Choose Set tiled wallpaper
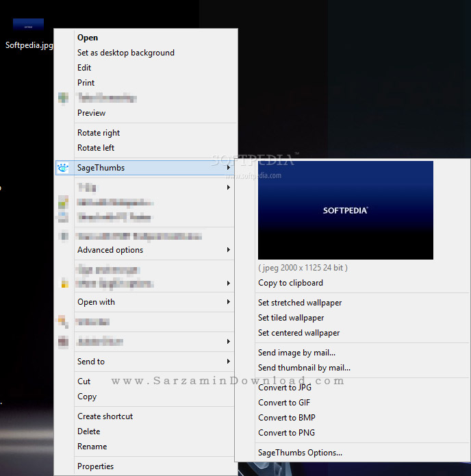The height and width of the screenshot is (476, 471). [x=353, y=318]
